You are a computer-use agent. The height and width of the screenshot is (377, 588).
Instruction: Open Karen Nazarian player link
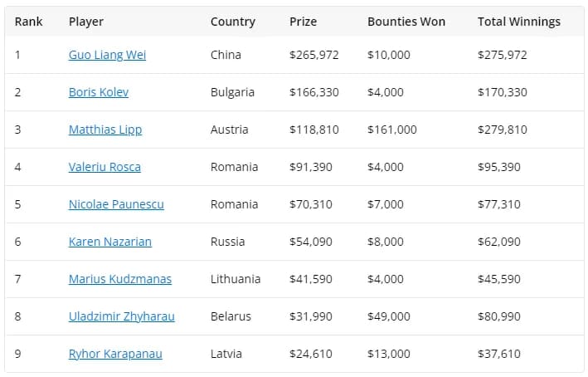click(110, 242)
